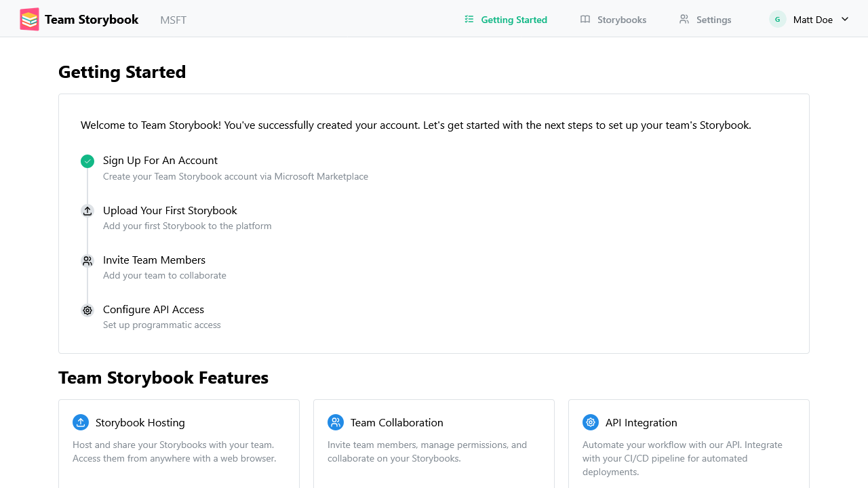This screenshot has height=488, width=868.
Task: Switch to the Storybooks tab
Action: 620,20
